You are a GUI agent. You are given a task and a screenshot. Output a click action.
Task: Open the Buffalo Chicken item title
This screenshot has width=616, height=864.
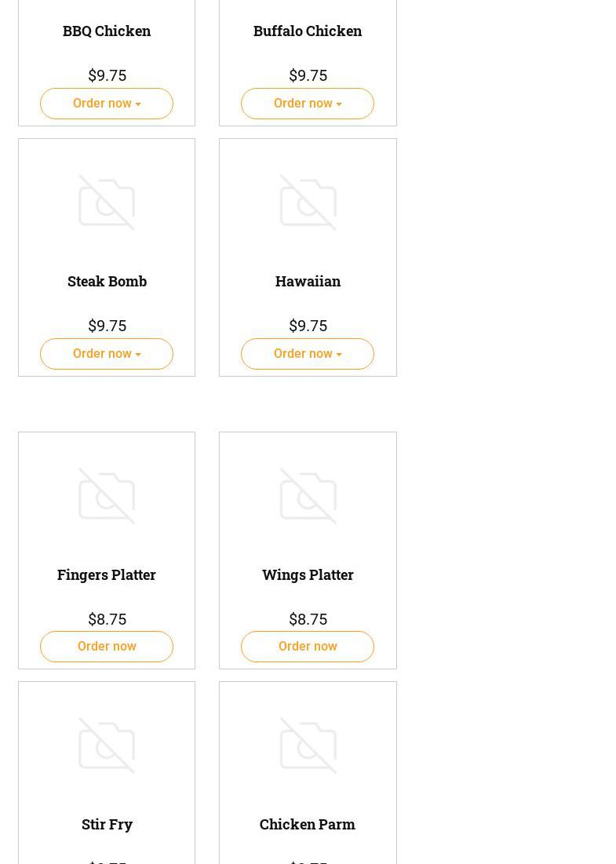click(308, 31)
